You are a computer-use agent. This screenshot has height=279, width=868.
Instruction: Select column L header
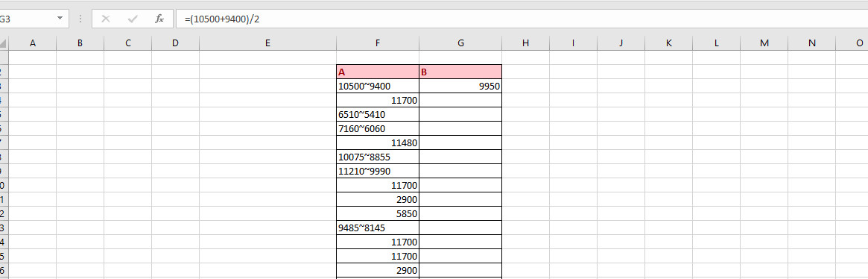[716, 43]
